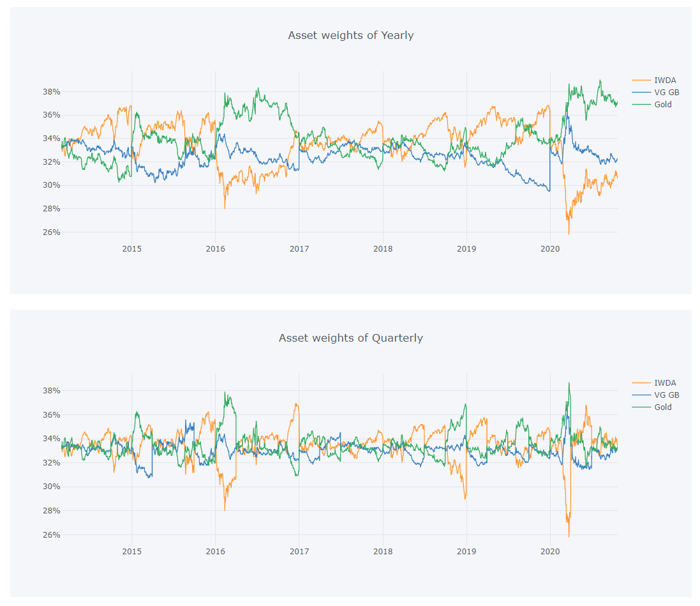Click the 'Asset weights of Quarterly' title
Image resolution: width=700 pixels, height=606 pixels.
click(350, 338)
